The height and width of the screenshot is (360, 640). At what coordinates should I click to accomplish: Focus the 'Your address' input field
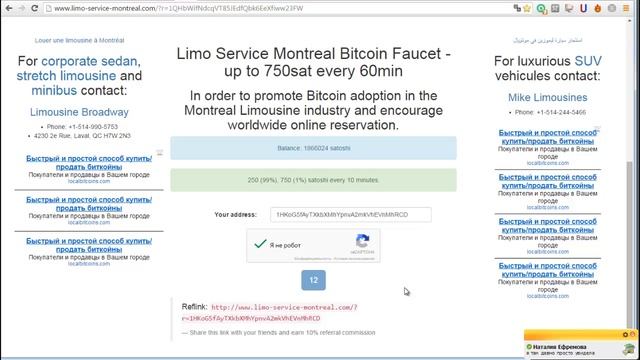[x=351, y=215]
